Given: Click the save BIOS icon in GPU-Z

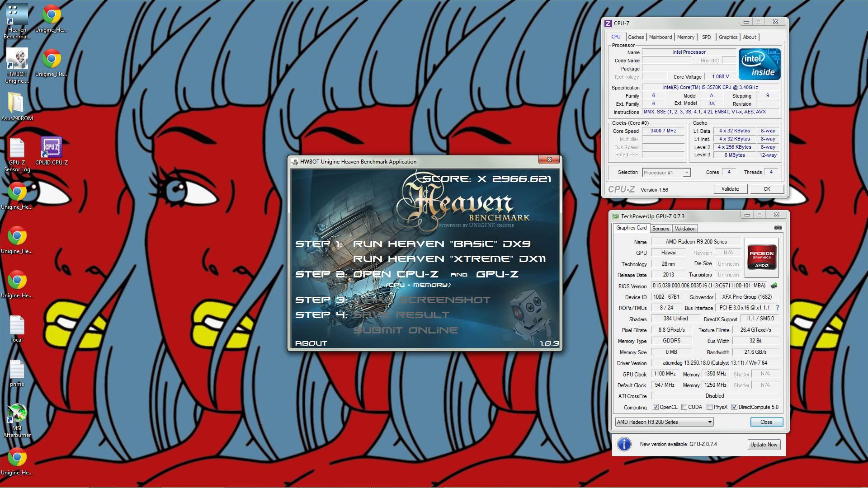Looking at the screenshot, I should pyautogui.click(x=774, y=286).
